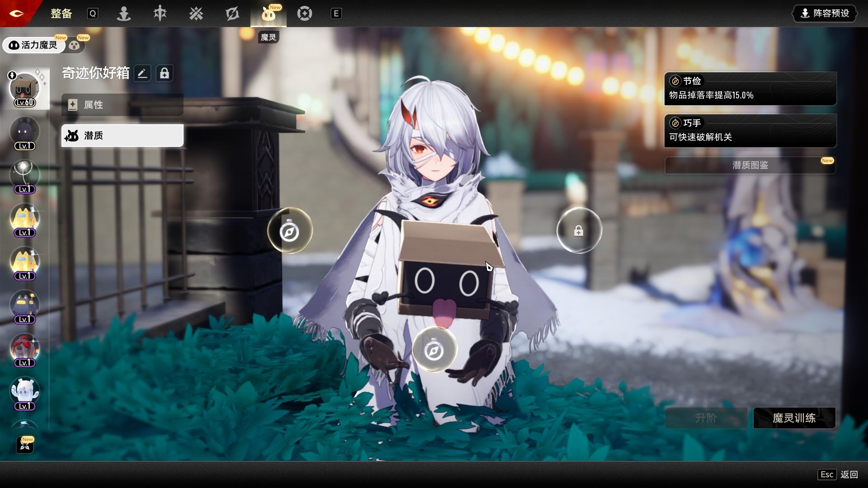The width and height of the screenshot is (868, 488).
Task: Expand the 巧手 trait entry
Action: pyautogui.click(x=750, y=131)
